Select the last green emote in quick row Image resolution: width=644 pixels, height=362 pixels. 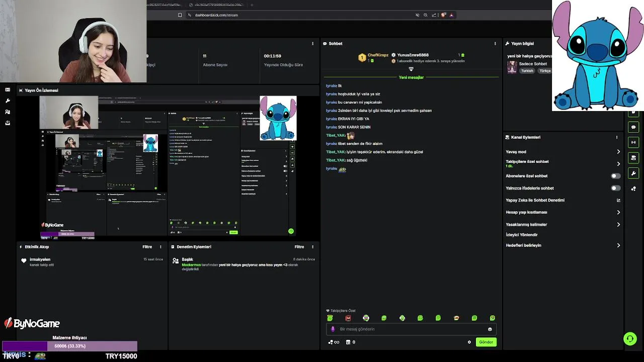coord(493,318)
